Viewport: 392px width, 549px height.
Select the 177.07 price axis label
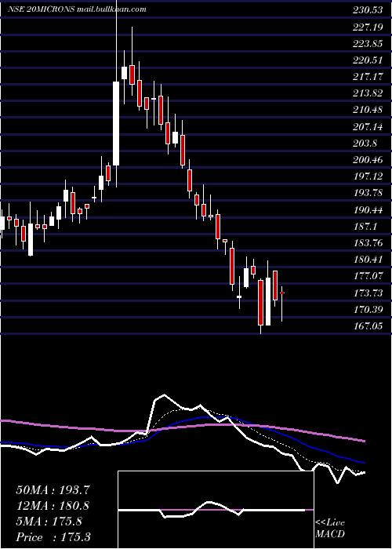point(368,276)
